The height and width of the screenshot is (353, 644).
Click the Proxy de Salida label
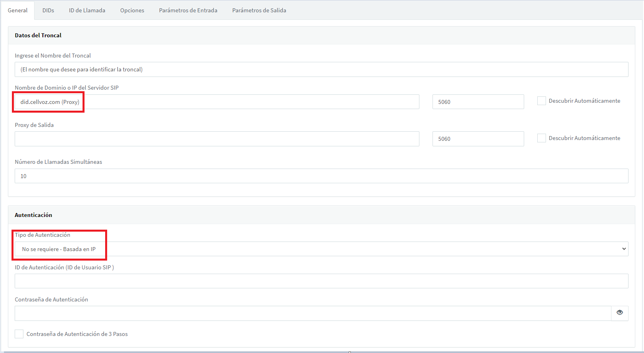click(x=34, y=125)
